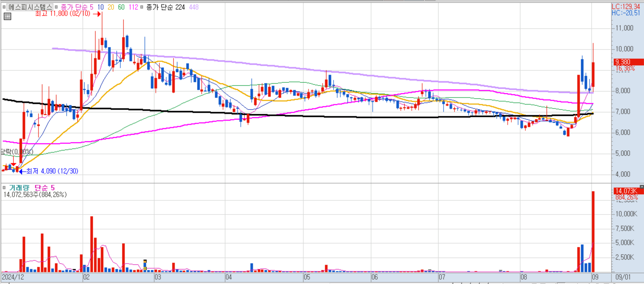This screenshot has width=644, height=284.
Task: Click the 10,000K volume axis label
Action: (626, 214)
